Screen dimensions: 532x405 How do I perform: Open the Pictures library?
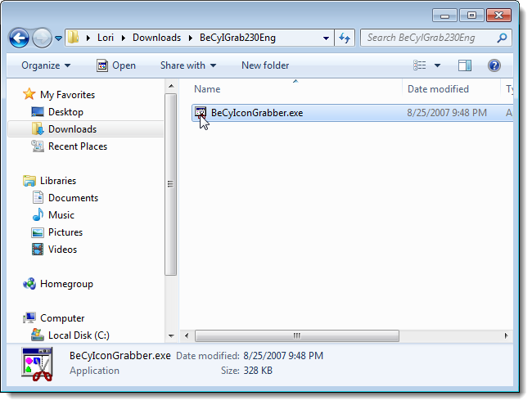(65, 232)
